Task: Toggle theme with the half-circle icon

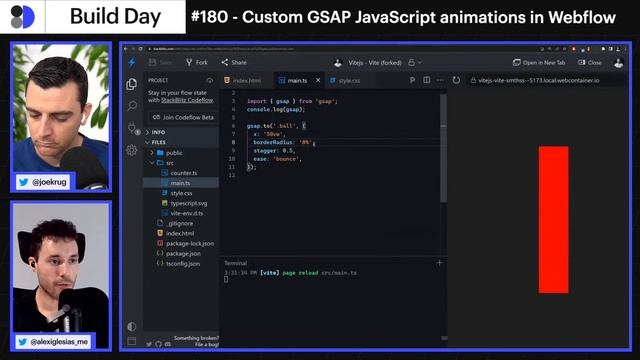Action: (131, 327)
